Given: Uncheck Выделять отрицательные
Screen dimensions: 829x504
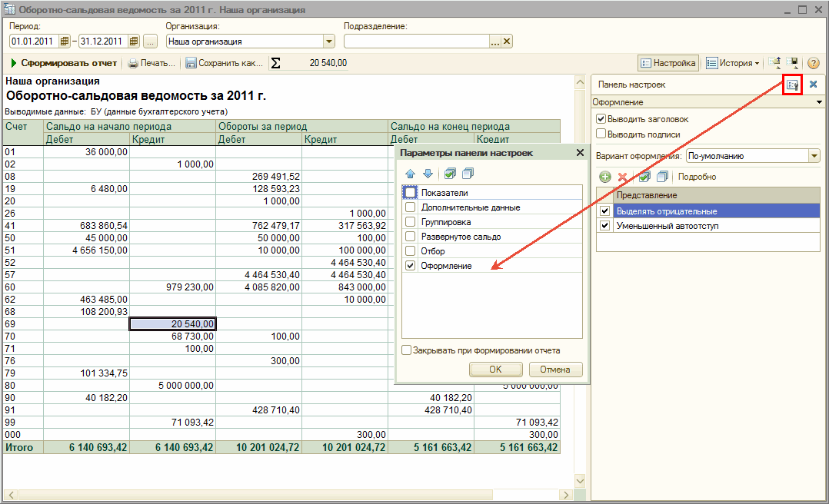Looking at the screenshot, I should click(x=605, y=211).
